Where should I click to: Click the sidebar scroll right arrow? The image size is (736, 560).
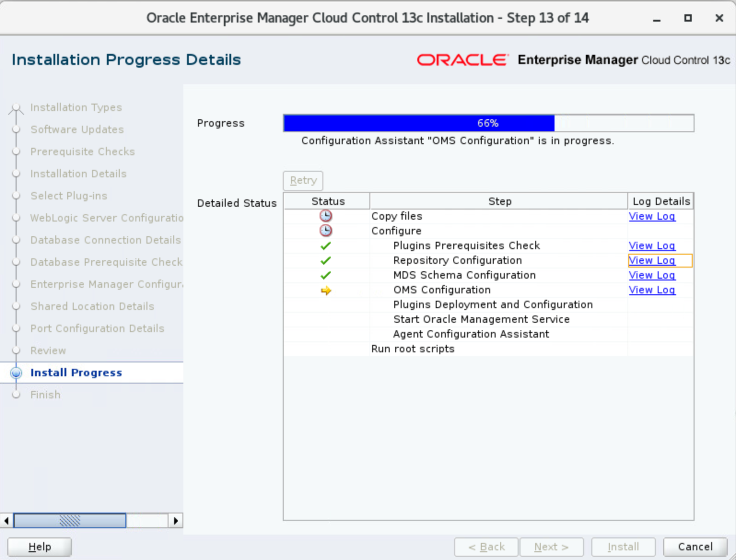175,521
